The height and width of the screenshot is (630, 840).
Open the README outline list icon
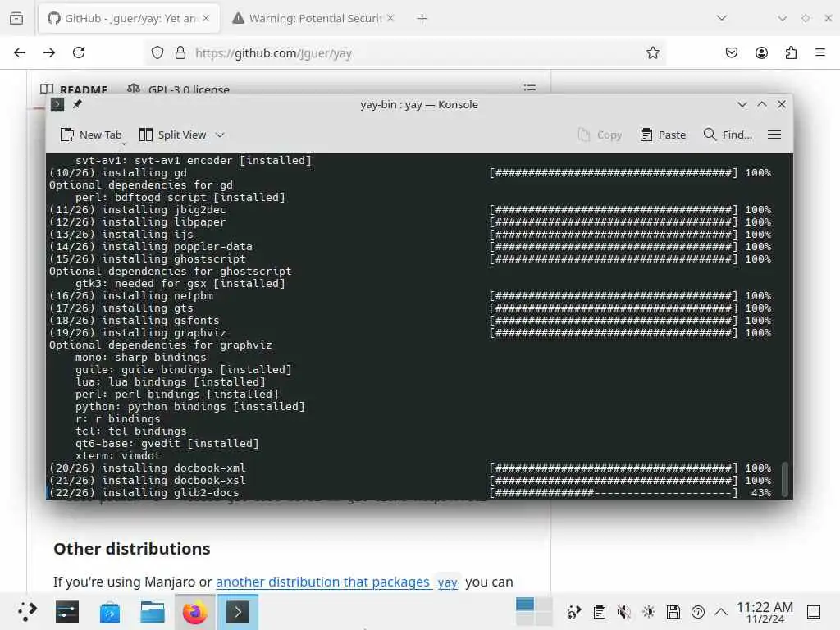pyautogui.click(x=530, y=87)
